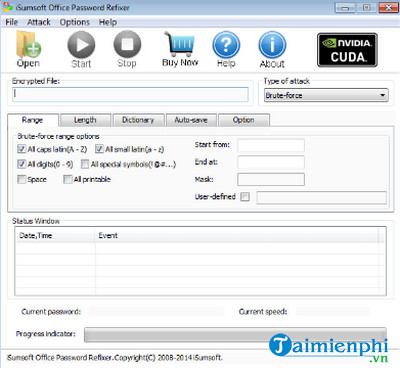Uncheck All small latin (a - z)

(x=99, y=149)
